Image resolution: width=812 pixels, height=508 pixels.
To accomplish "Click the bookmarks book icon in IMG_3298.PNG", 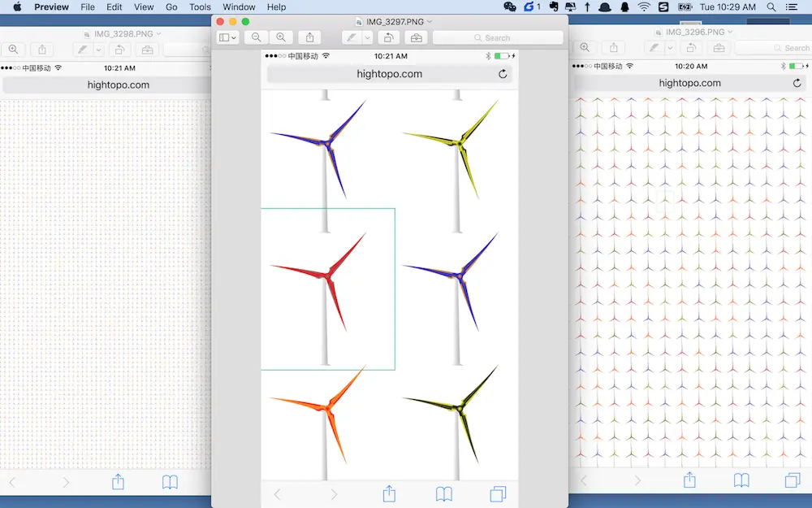I will (170, 482).
